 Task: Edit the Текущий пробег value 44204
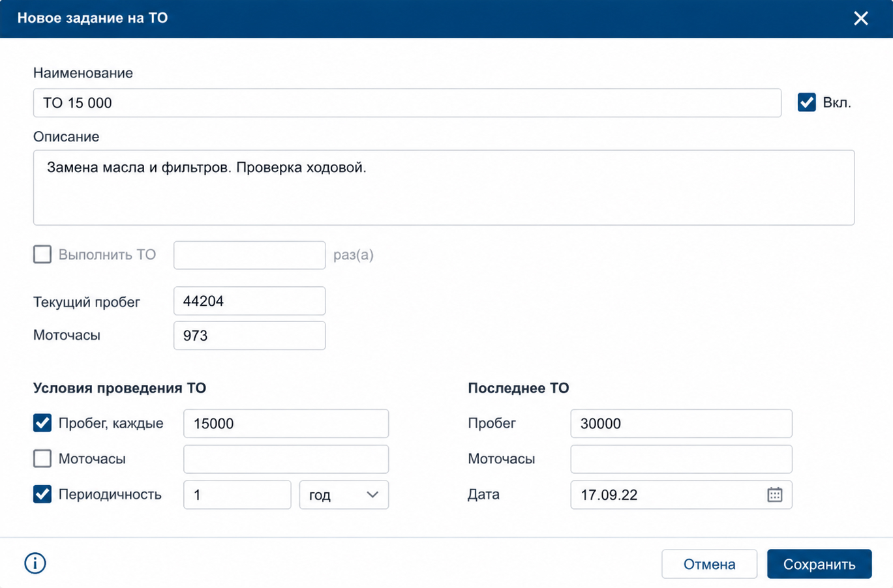click(x=249, y=301)
